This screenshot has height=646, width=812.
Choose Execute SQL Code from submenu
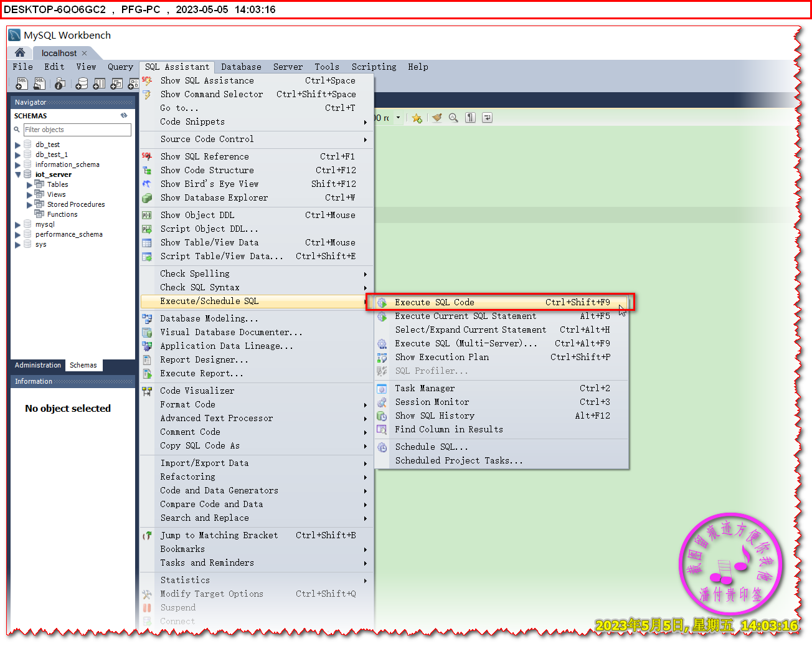(x=501, y=302)
